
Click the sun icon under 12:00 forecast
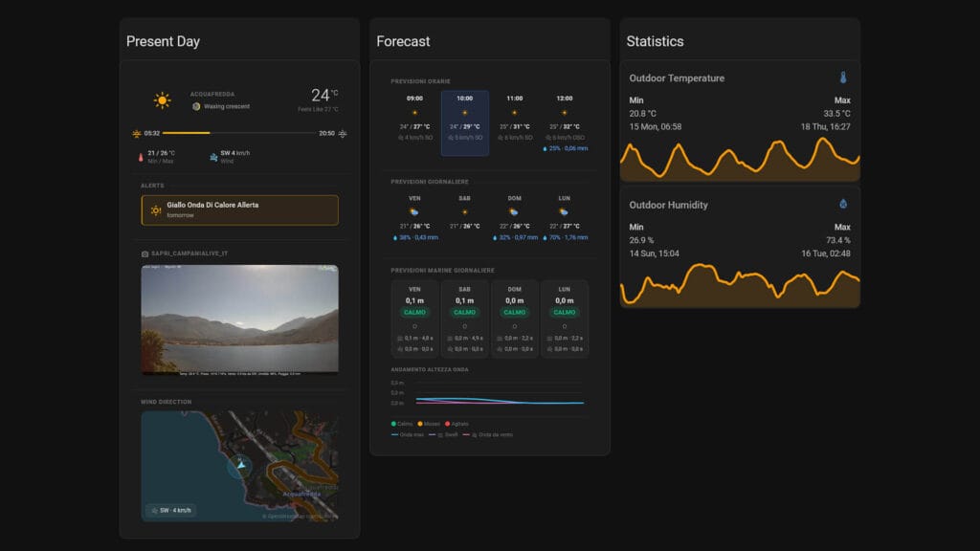[x=565, y=113]
